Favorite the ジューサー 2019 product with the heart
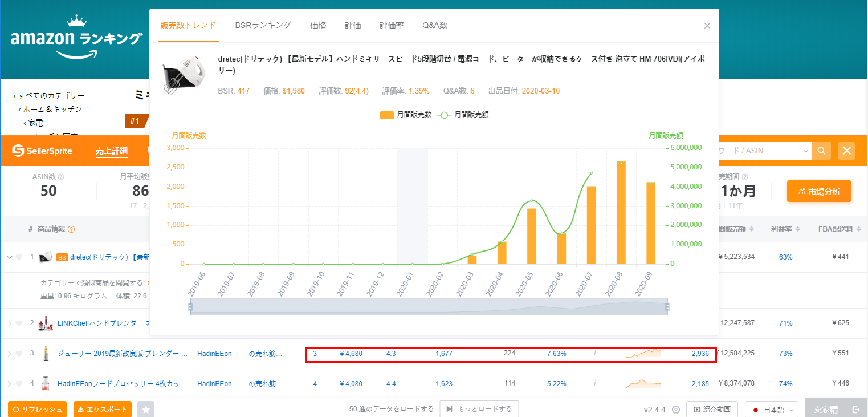The width and height of the screenshot is (868, 417). click(x=19, y=354)
